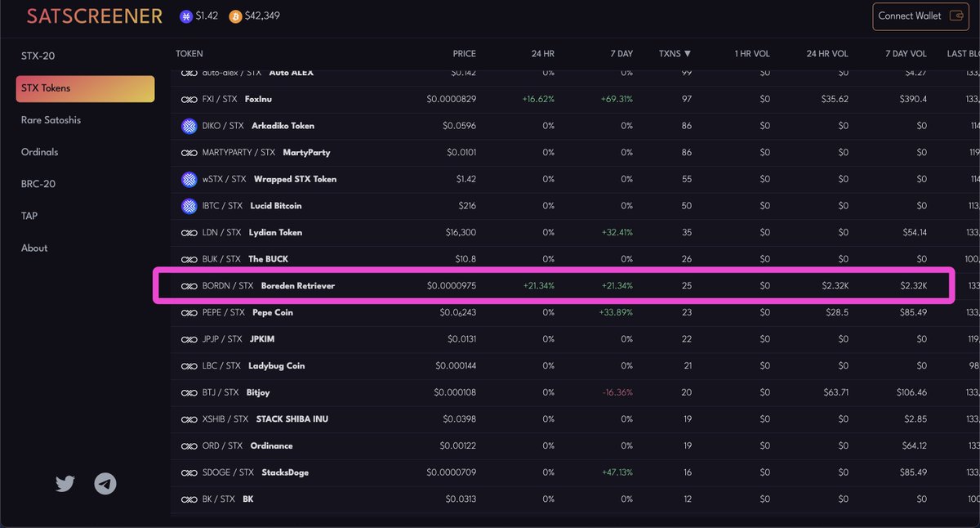Screen dimensions: 980x528
Task: Open Rare Satoshis in the sidebar
Action: (x=51, y=120)
